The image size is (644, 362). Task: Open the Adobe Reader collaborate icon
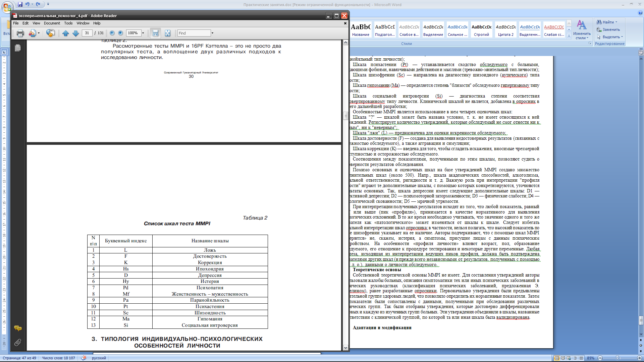pyautogui.click(x=32, y=33)
